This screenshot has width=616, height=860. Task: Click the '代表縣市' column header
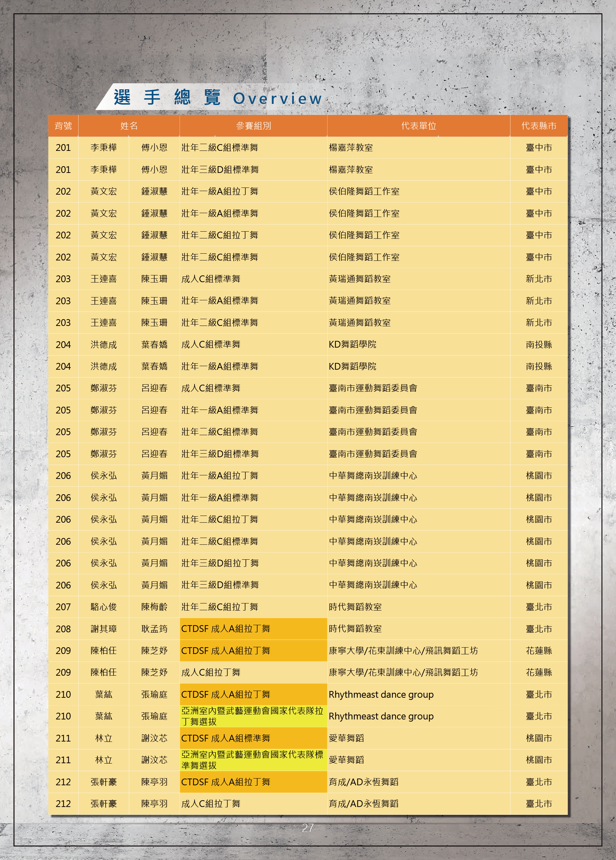539,126
